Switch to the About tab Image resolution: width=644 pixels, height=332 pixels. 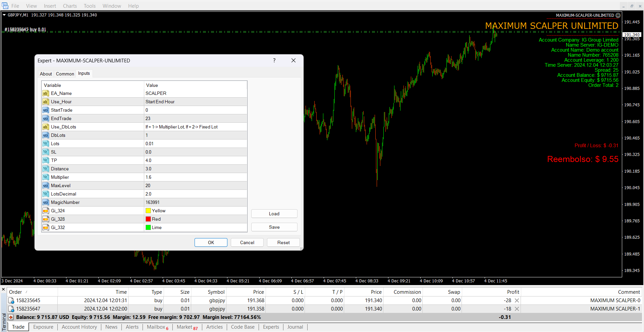point(46,74)
